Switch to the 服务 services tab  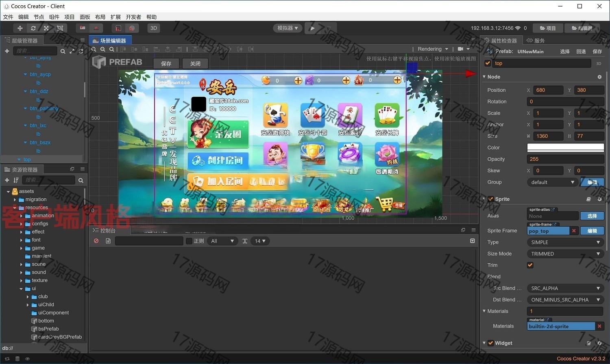pos(536,40)
